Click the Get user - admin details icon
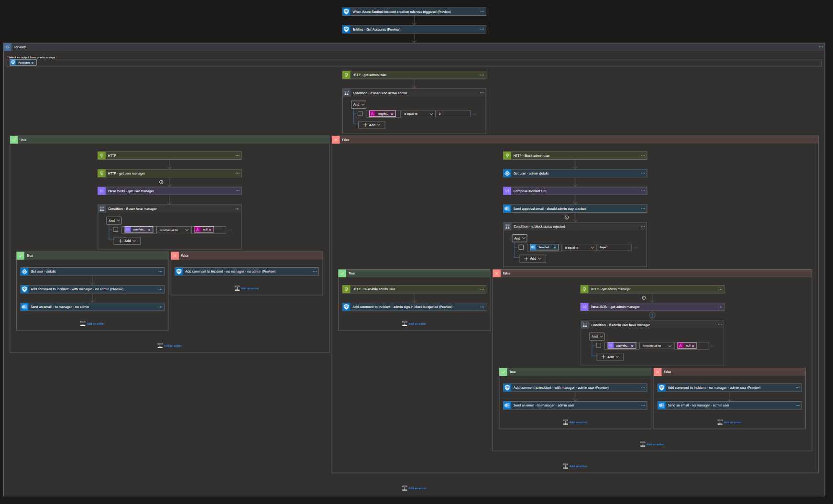The image size is (833, 504). tap(507, 173)
